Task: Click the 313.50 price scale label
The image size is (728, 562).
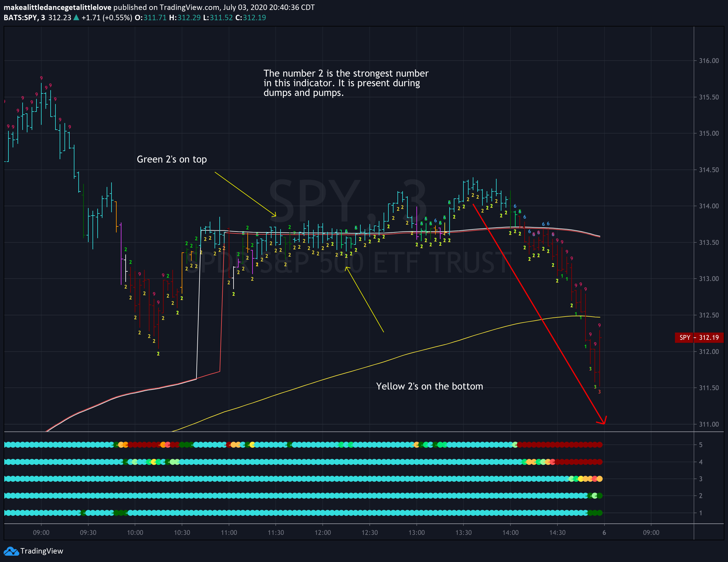Action: (709, 242)
